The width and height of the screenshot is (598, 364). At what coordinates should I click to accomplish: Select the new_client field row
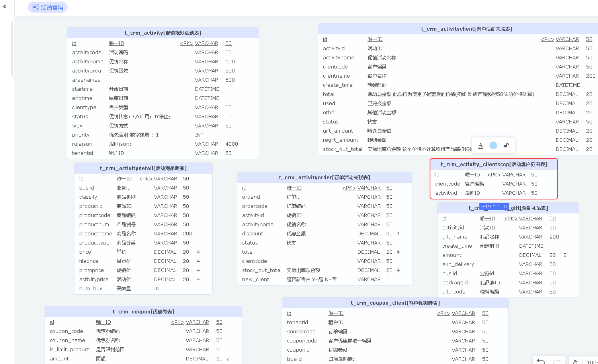coord(256,280)
